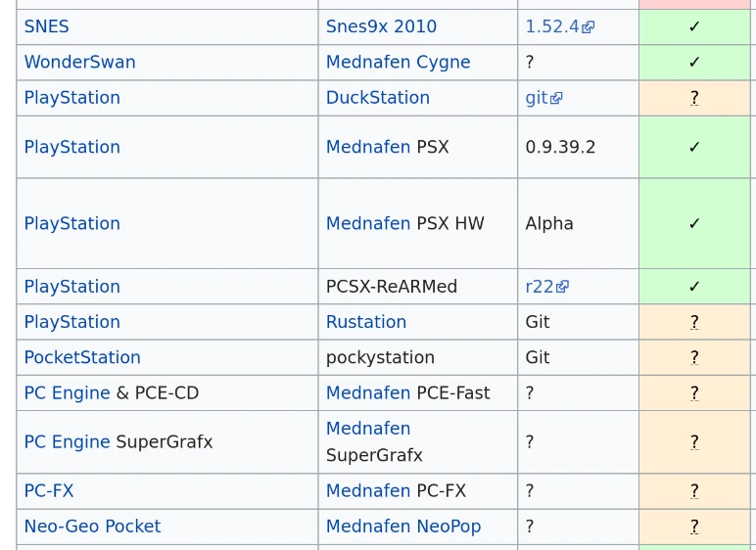Open the PC-FX system link
Image resolution: width=756 pixels, height=550 pixels.
tap(49, 490)
